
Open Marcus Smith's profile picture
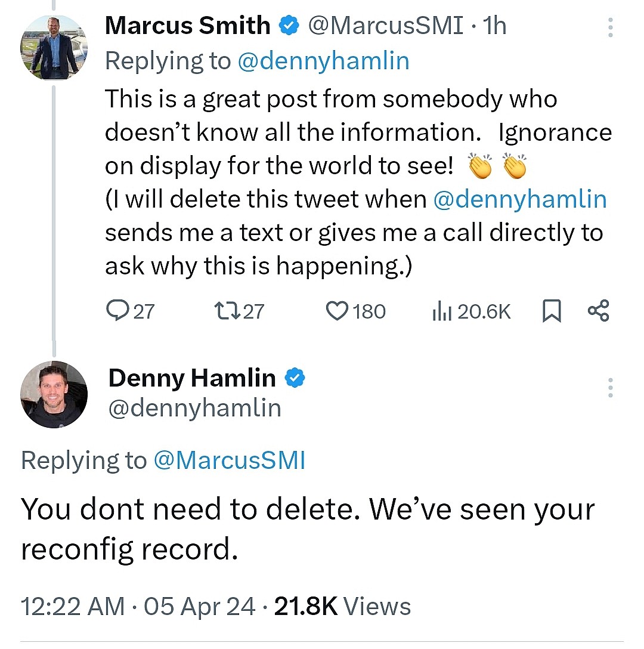point(54,48)
